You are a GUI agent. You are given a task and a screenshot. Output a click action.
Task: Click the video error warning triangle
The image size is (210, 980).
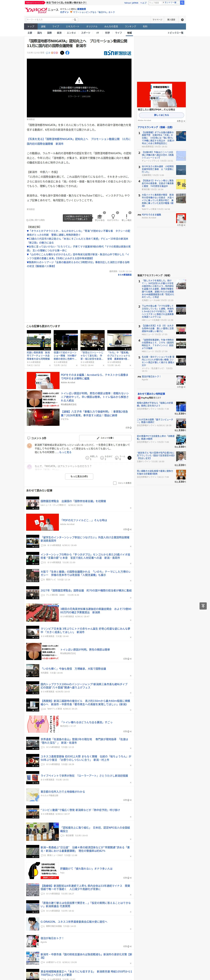click(x=79, y=81)
